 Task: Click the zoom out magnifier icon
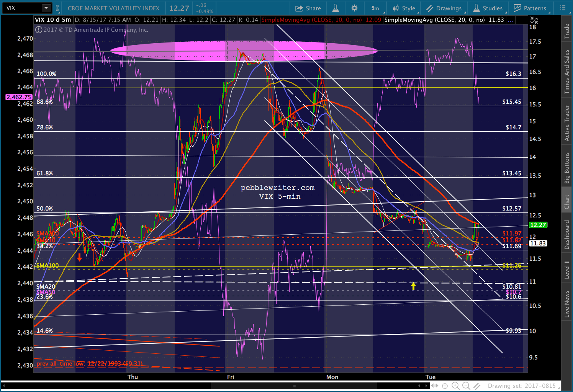pos(466,386)
